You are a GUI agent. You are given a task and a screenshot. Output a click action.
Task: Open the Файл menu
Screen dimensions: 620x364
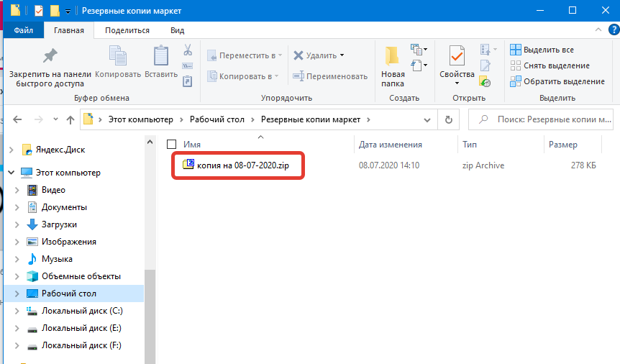pos(24,30)
